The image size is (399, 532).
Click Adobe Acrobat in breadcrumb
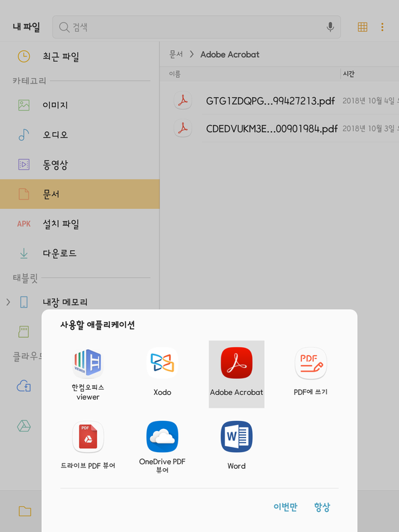pyautogui.click(x=229, y=55)
